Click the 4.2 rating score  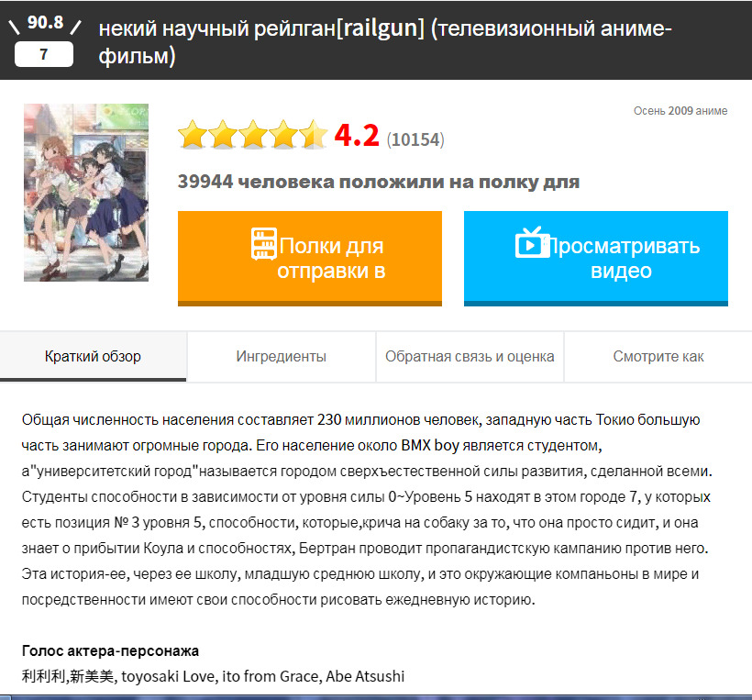point(357,135)
